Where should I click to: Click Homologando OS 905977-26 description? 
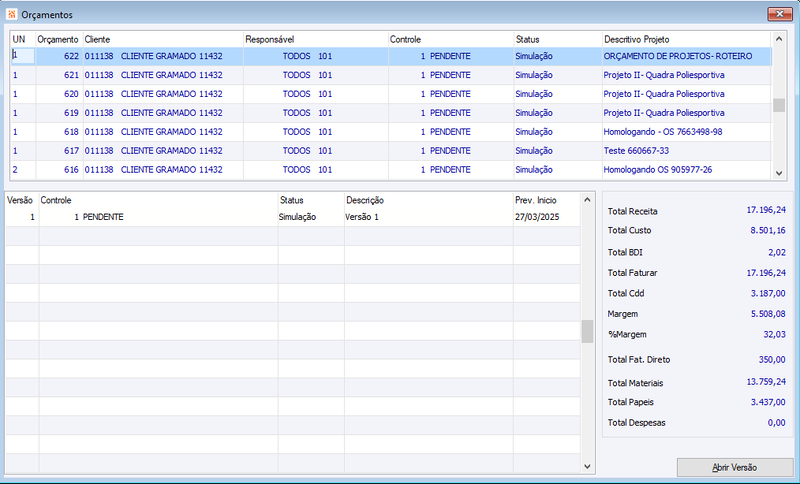coord(658,169)
